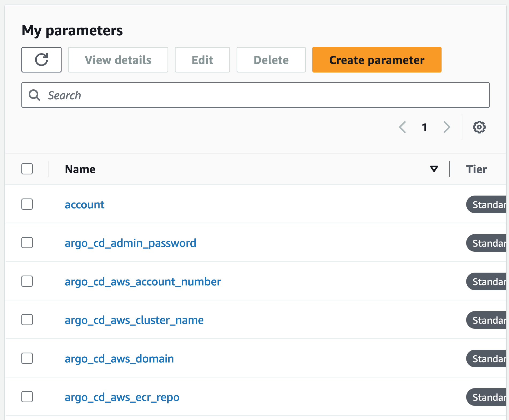The width and height of the screenshot is (509, 420).
Task: Click the search magnifier icon
Action: [x=35, y=95]
